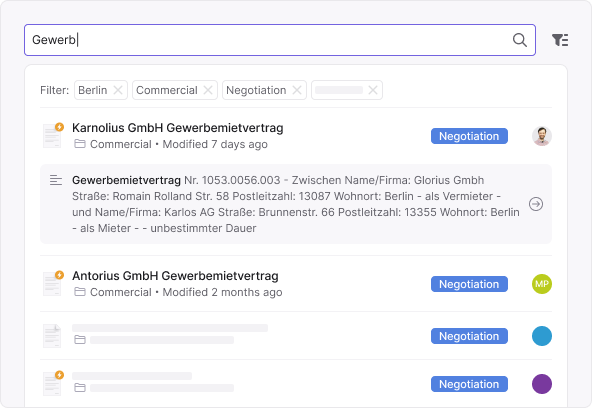Image resolution: width=592 pixels, height=408 pixels.
Task: Remove the Berlin filter chip
Action: click(118, 90)
